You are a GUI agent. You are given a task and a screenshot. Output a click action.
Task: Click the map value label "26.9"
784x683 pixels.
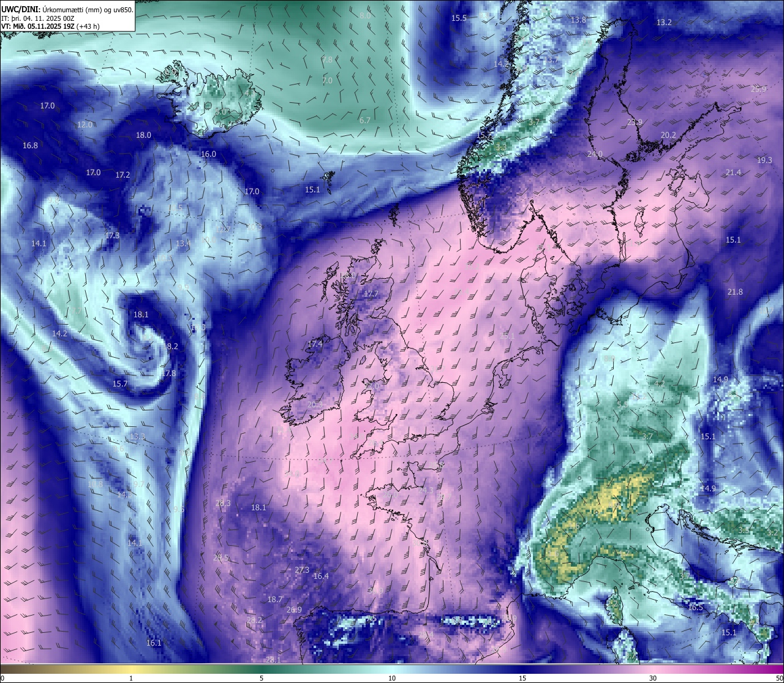295,610
